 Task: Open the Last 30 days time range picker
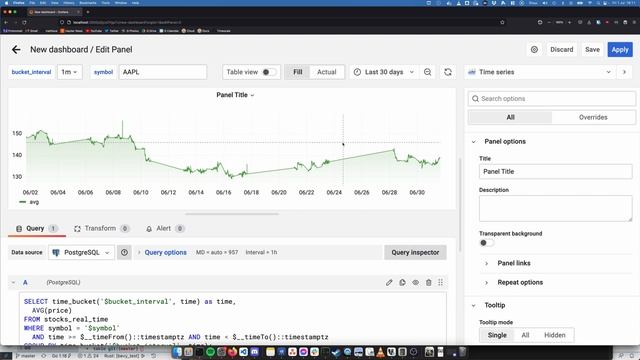[384, 72]
